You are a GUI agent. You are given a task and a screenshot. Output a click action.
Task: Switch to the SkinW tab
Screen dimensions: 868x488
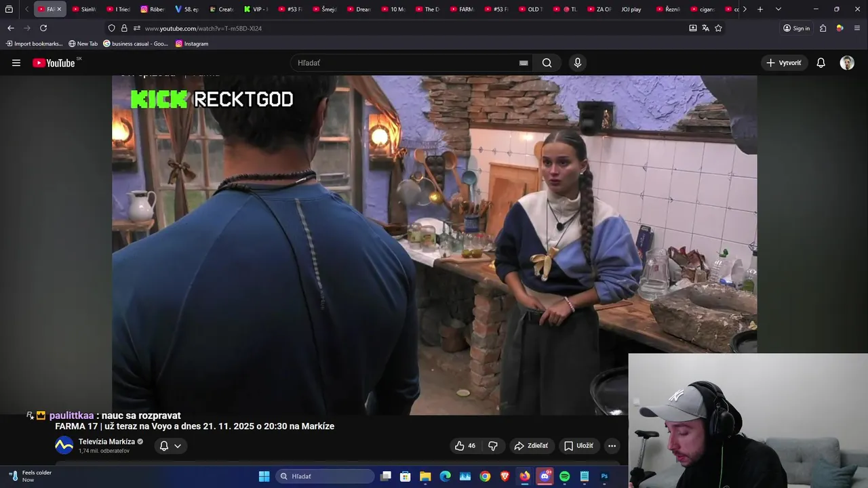[84, 9]
